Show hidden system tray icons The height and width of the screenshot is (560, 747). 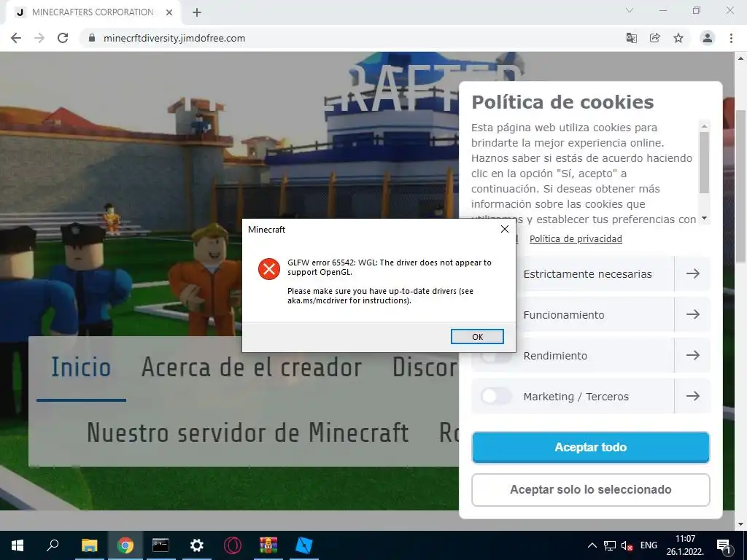[x=592, y=545]
